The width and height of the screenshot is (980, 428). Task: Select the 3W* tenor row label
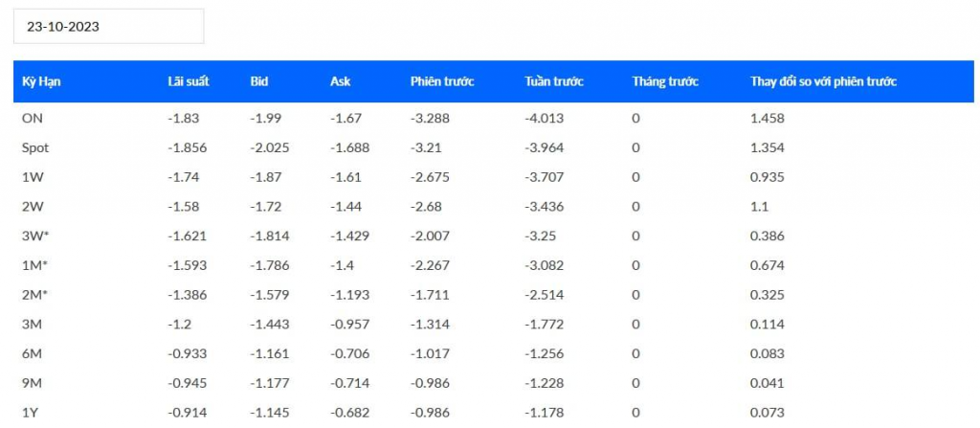[34, 236]
